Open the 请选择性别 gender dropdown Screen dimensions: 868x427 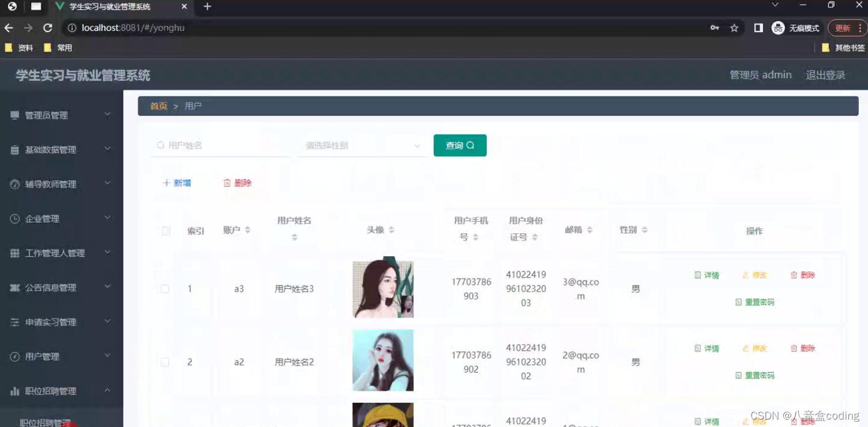[x=363, y=146]
